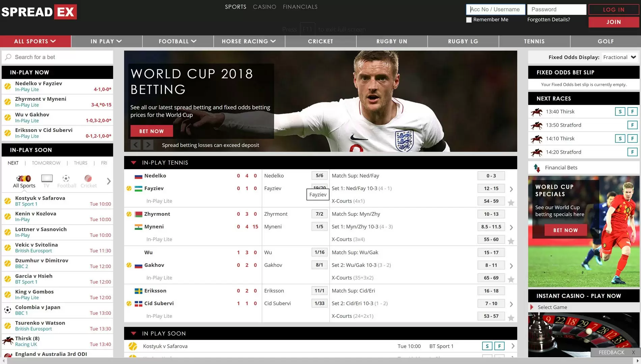The width and height of the screenshot is (641, 364).
Task: Collapse the In-Play Tennis section
Action: (x=134, y=163)
